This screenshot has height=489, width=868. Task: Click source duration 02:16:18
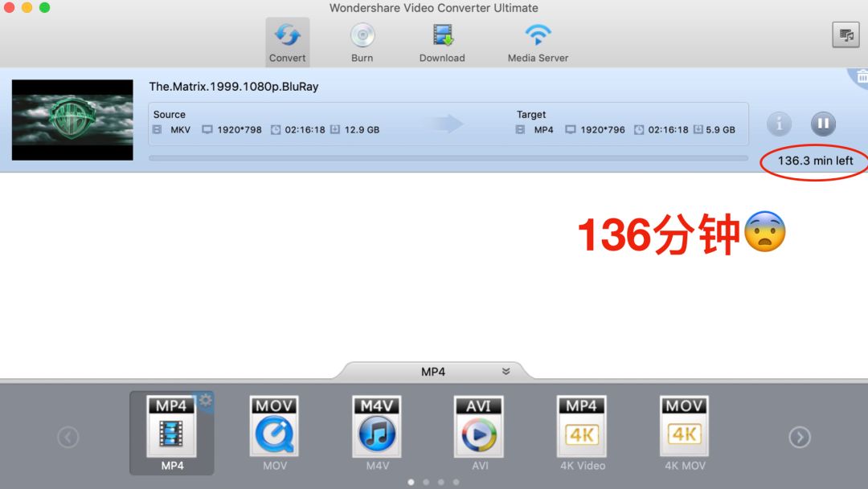pos(305,129)
